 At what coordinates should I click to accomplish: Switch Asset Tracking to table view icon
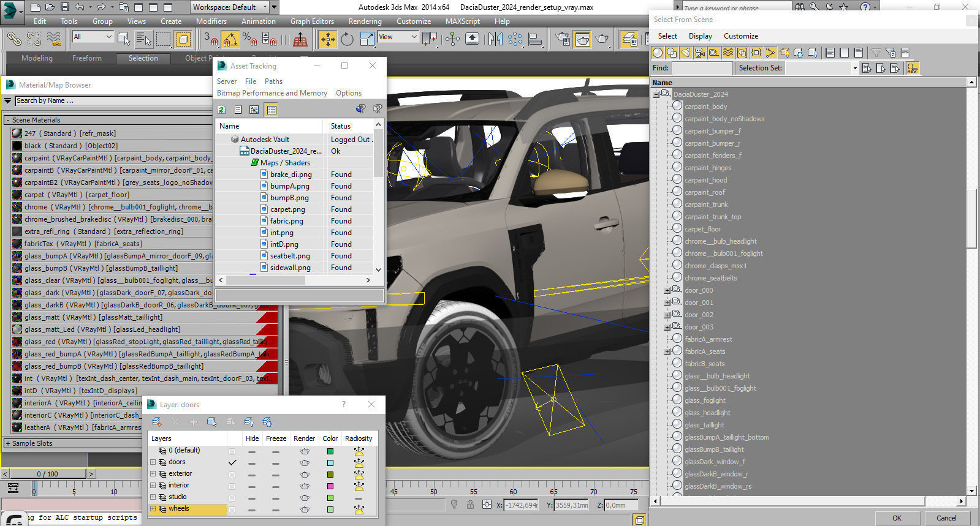(x=272, y=110)
